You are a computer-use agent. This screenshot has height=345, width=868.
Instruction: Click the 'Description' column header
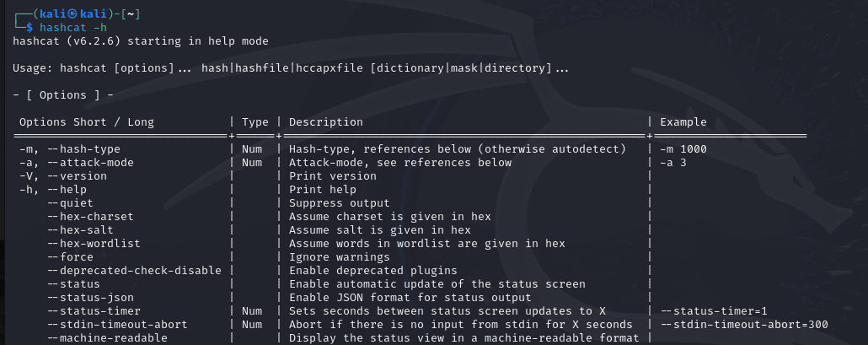pyautogui.click(x=326, y=121)
